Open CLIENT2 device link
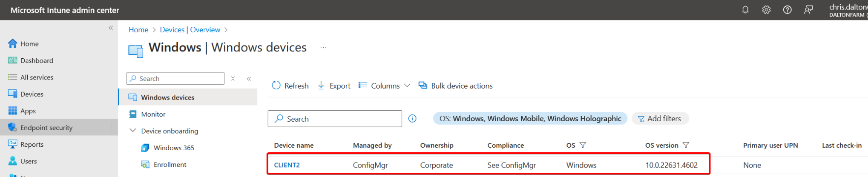Image resolution: width=868 pixels, height=177 pixels. tap(287, 165)
